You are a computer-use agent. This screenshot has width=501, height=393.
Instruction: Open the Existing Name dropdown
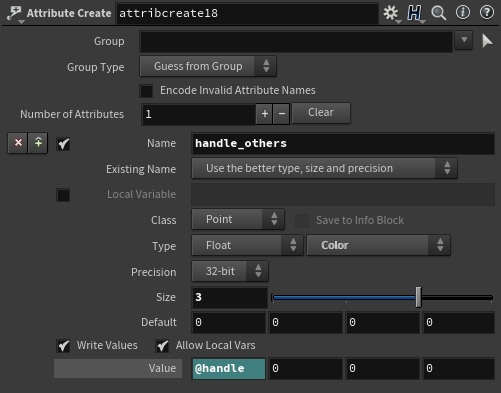324,168
